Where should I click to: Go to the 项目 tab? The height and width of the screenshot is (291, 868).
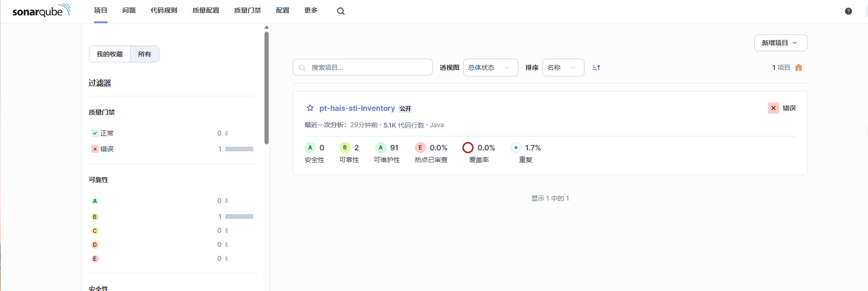pyautogui.click(x=101, y=10)
